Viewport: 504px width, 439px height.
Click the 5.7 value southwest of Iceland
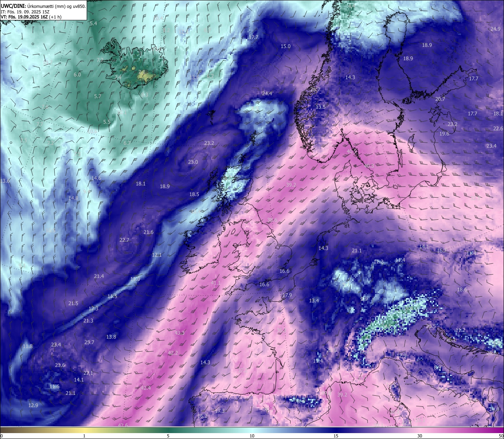coord(98,96)
